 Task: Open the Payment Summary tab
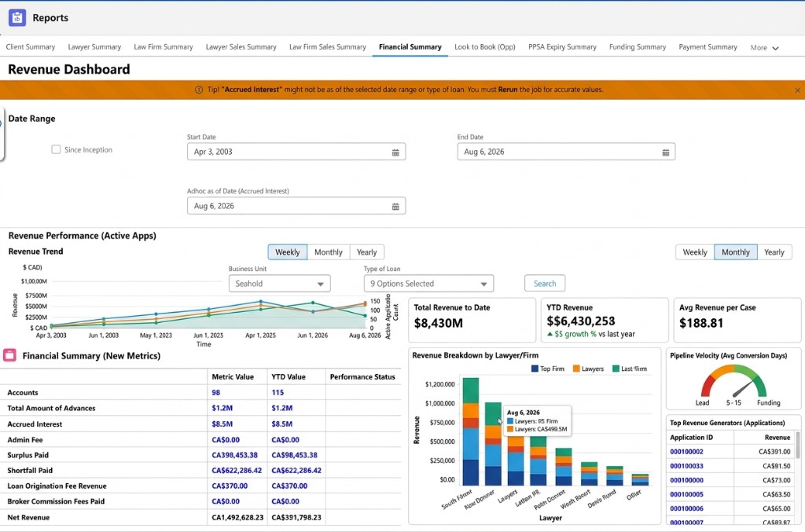(x=708, y=46)
